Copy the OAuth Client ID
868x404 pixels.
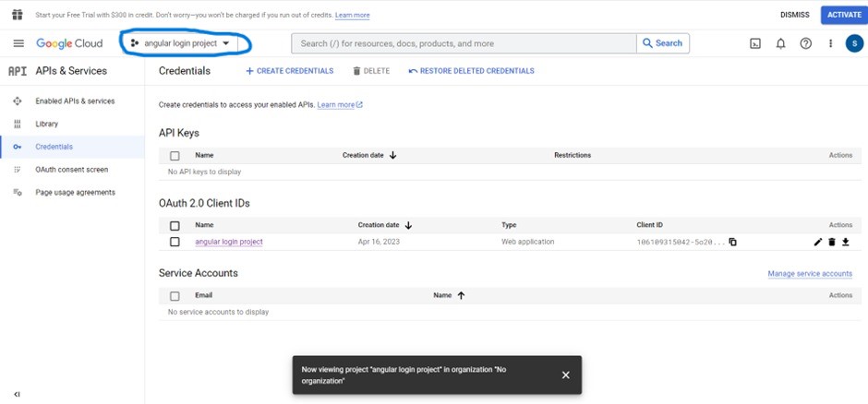coord(732,243)
